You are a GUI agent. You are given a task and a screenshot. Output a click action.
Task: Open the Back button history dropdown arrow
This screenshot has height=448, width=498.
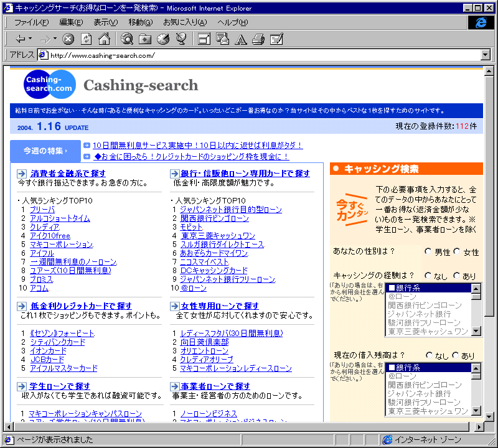tap(30, 39)
